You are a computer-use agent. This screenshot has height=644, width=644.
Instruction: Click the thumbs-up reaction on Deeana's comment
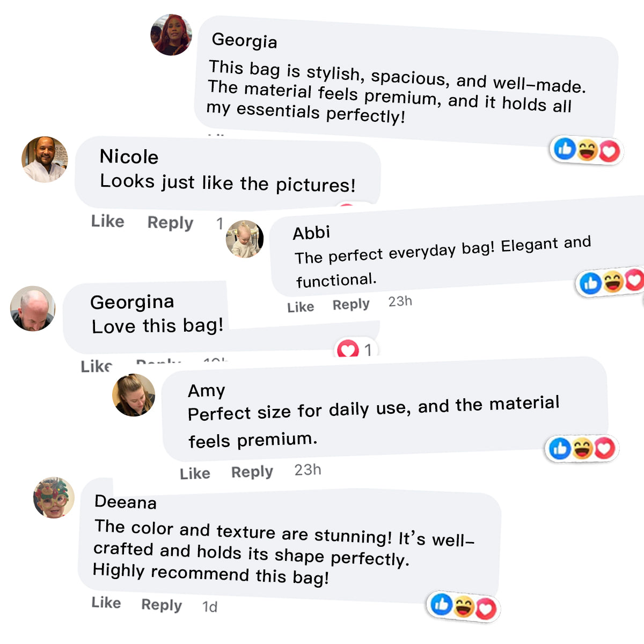coord(442,604)
